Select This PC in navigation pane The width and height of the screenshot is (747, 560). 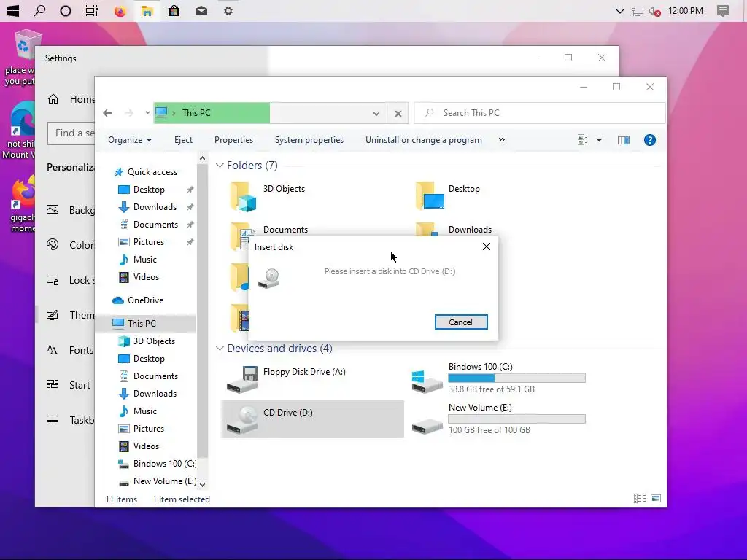point(142,323)
